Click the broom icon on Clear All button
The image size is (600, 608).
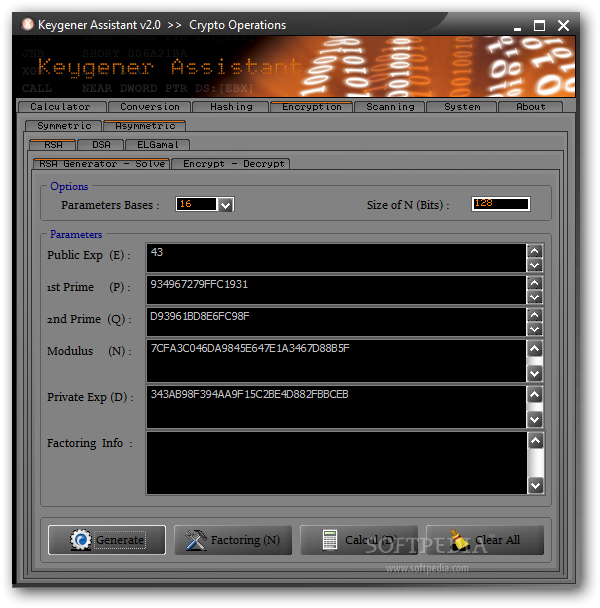460,540
